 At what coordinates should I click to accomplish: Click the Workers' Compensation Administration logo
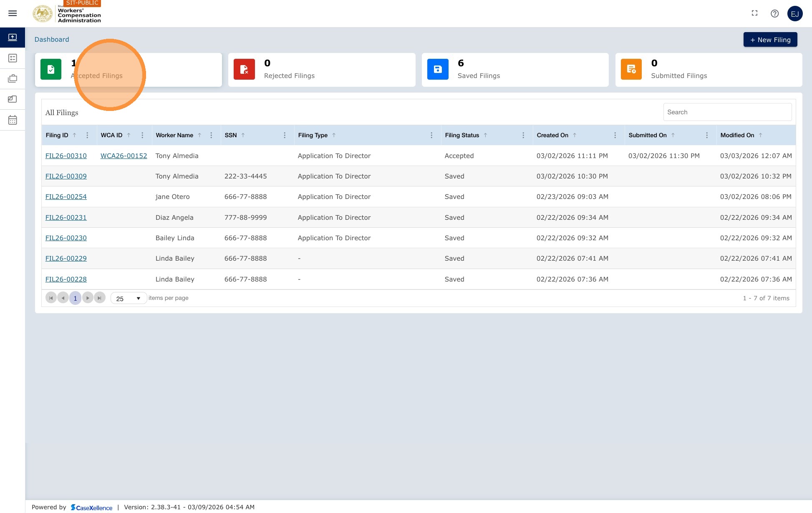tap(67, 13)
